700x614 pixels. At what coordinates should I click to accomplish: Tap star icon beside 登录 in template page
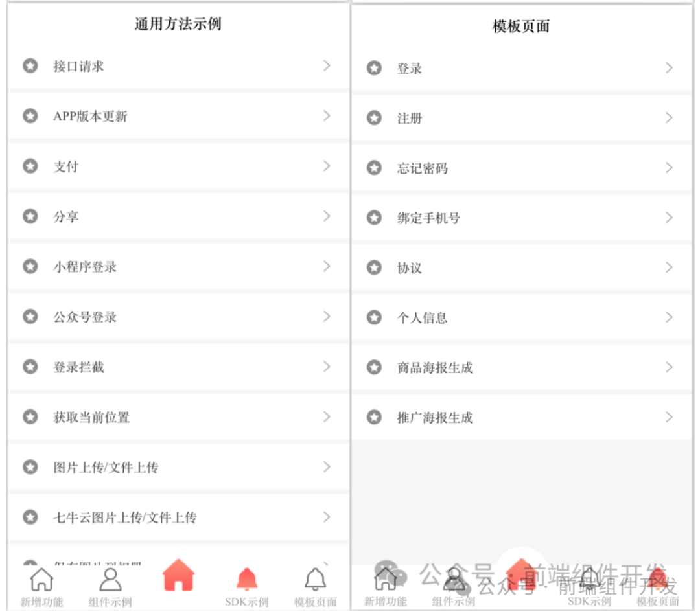pyautogui.click(x=374, y=68)
